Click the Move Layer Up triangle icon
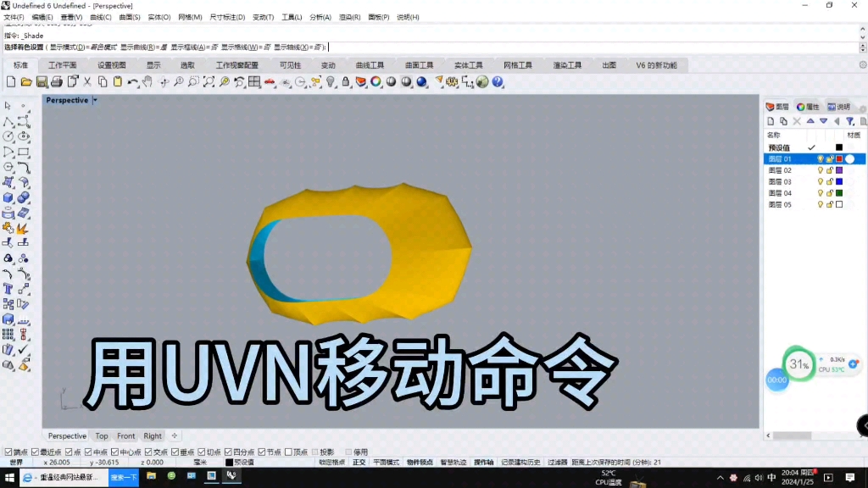868x488 pixels. coord(810,121)
